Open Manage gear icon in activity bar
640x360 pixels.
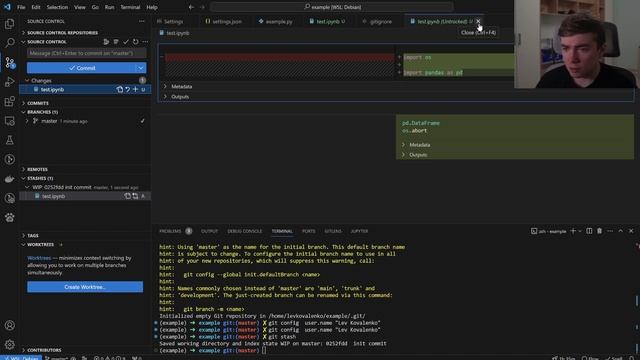(9, 344)
